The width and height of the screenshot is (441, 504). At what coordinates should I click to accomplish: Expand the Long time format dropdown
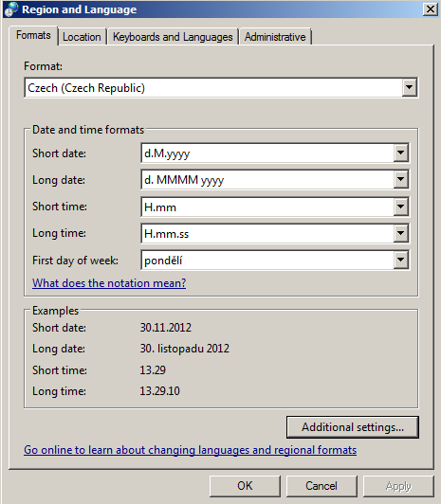click(401, 233)
